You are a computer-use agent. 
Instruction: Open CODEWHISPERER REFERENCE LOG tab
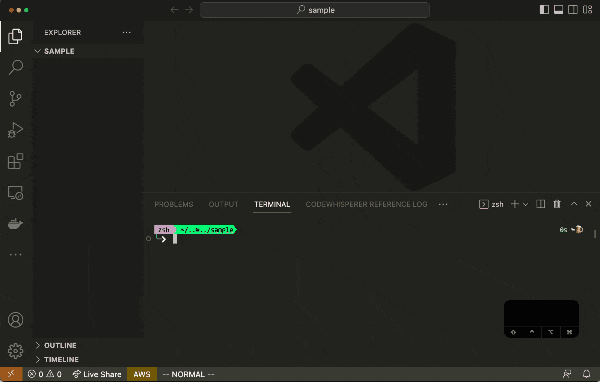[366, 204]
